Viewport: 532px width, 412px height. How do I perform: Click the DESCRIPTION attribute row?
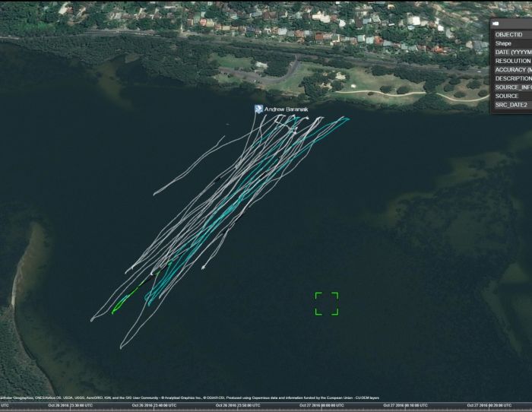tap(511, 78)
